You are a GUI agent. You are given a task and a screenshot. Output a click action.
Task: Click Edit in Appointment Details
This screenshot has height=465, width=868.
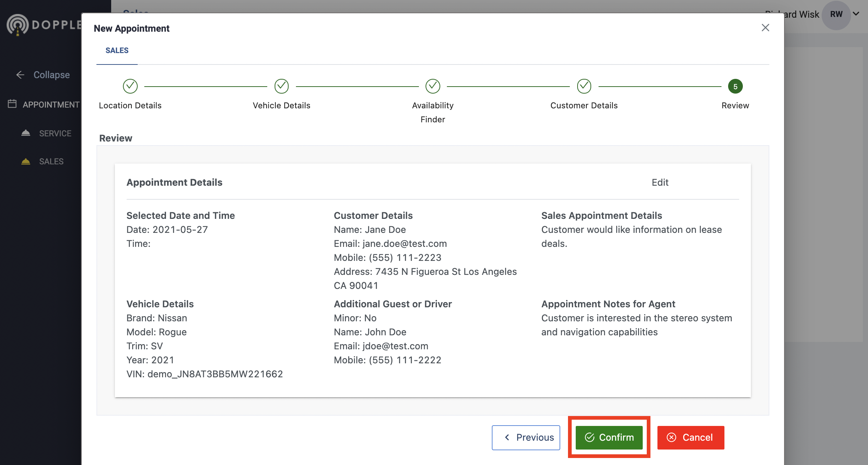[x=660, y=182]
